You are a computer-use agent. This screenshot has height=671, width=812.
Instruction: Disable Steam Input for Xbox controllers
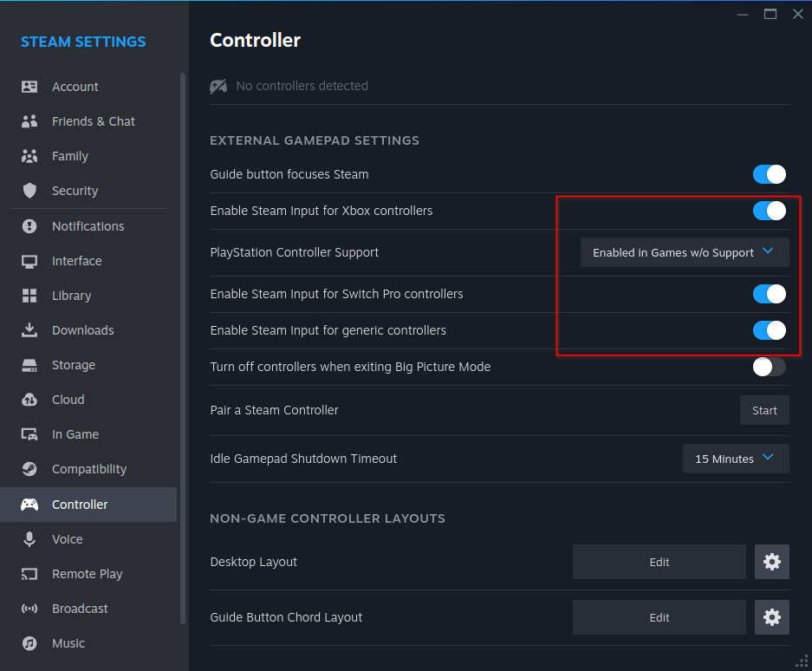click(769, 211)
